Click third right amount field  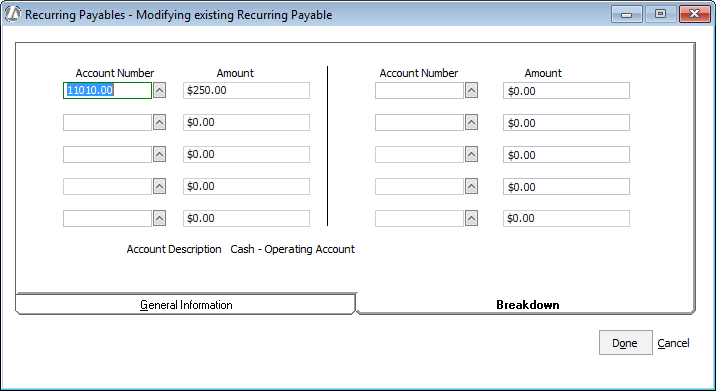566,154
